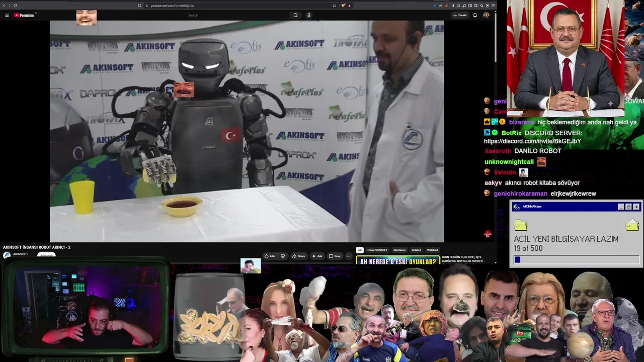This screenshot has height=362, width=644.
Task: Open more actions three-dot menu
Action: point(349,256)
